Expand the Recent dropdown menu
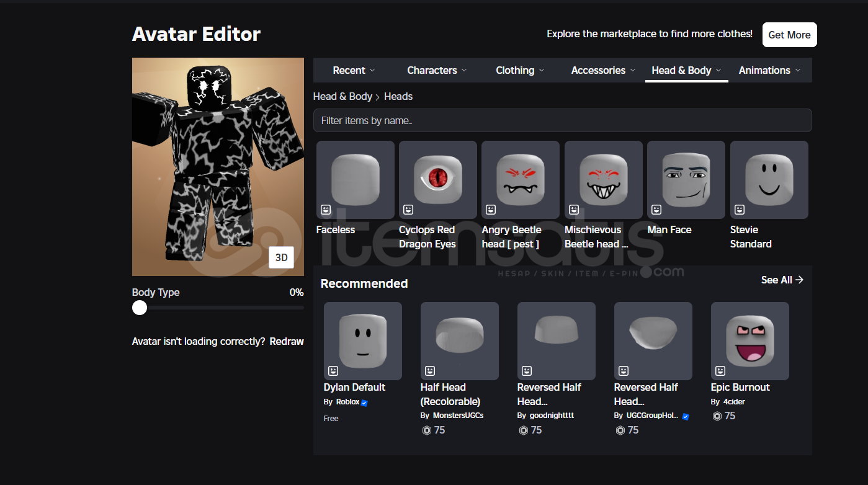 click(x=354, y=70)
